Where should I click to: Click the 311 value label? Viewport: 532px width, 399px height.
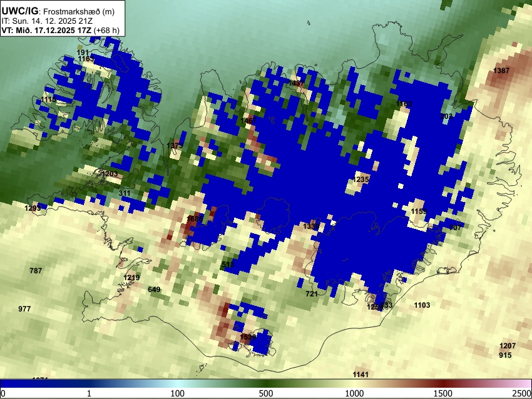(x=125, y=193)
